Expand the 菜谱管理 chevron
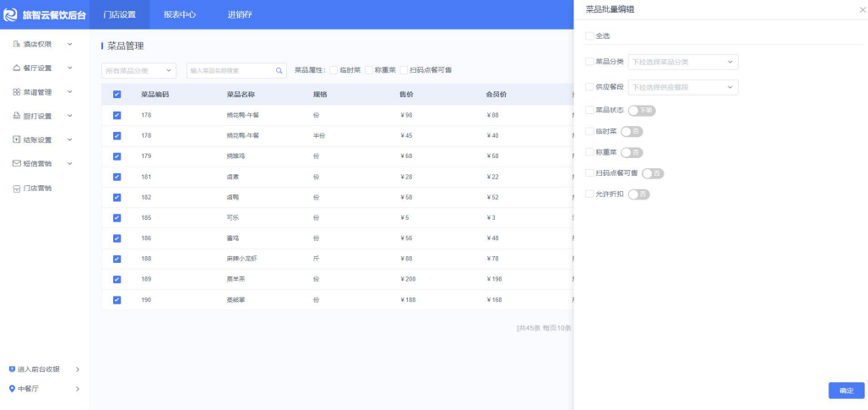The image size is (868, 410). point(70,92)
